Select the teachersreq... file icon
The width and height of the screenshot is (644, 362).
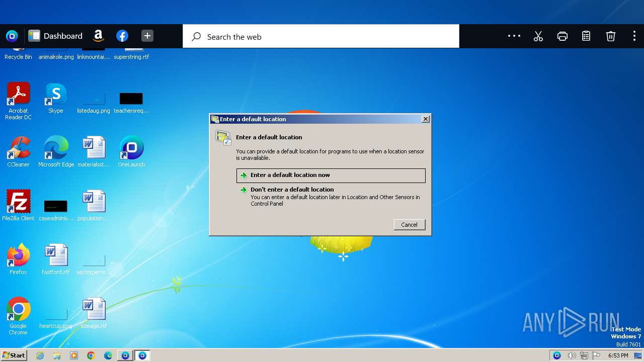tap(131, 102)
